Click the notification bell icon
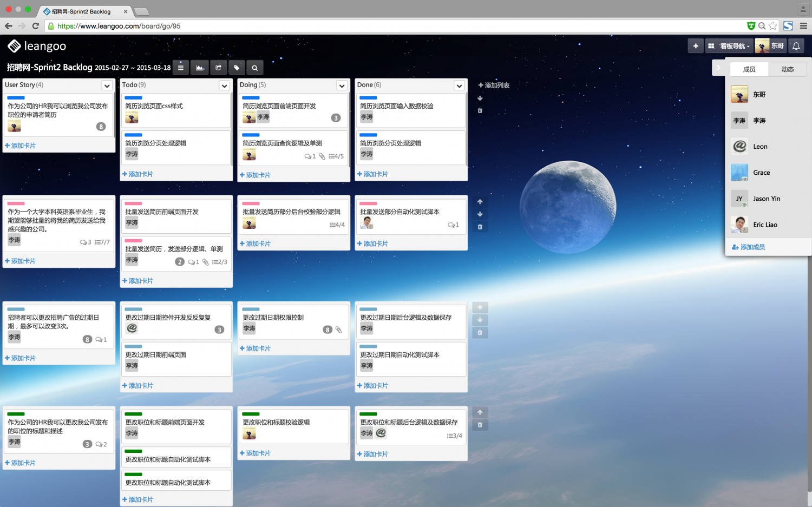 [x=796, y=46]
